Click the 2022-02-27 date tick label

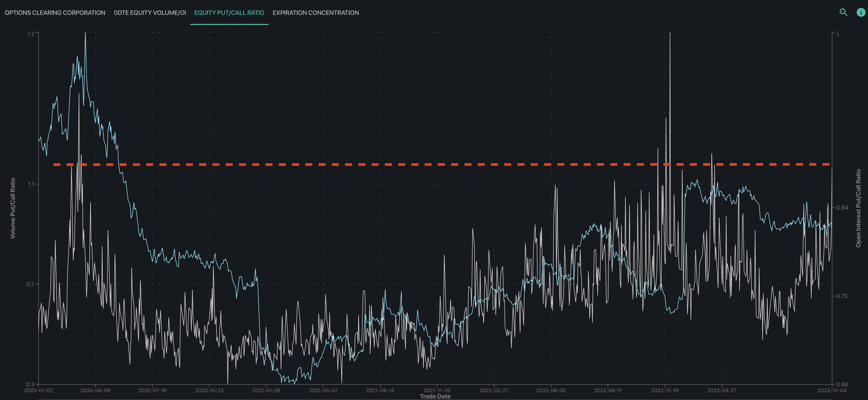[x=494, y=390]
